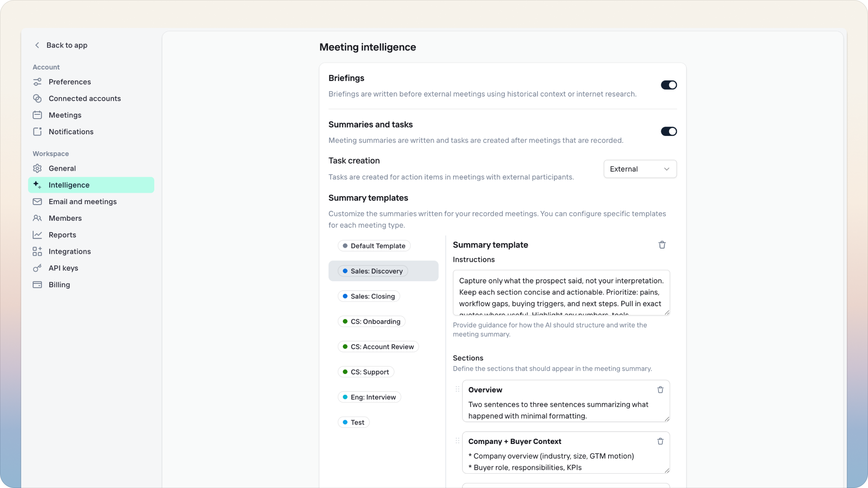Image resolution: width=868 pixels, height=488 pixels.
Task: Click the Members people icon
Action: (x=37, y=218)
